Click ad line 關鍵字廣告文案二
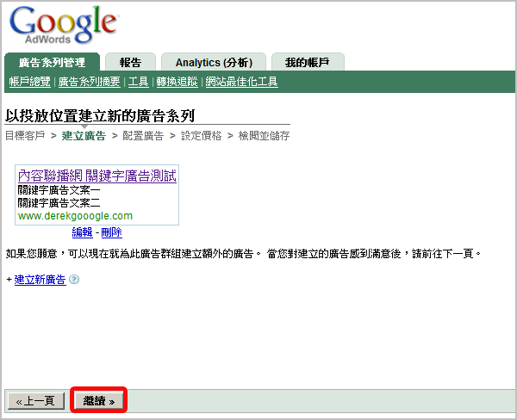The width and height of the screenshot is (517, 420). pyautogui.click(x=59, y=202)
